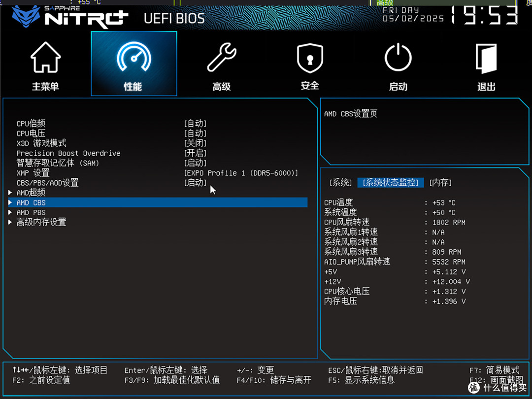Click the UEFI BIOS title text

[174, 18]
